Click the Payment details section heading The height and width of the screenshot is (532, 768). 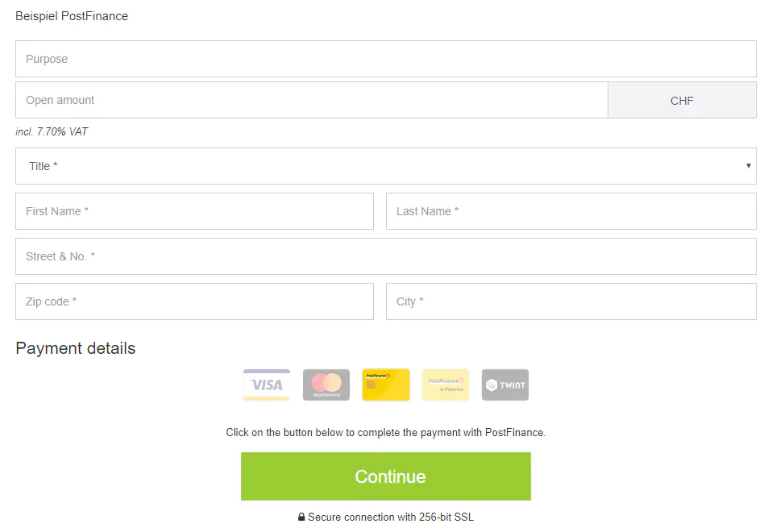click(x=76, y=348)
